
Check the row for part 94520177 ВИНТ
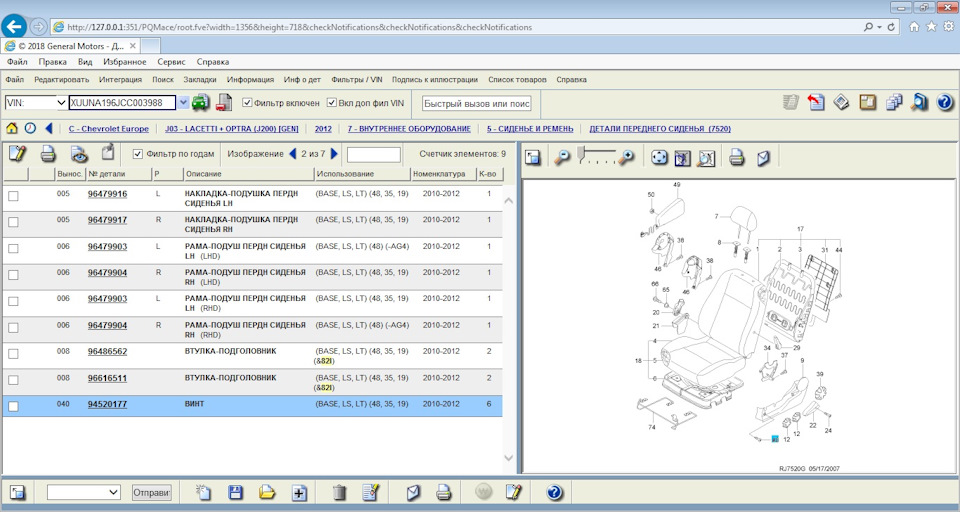(x=13, y=407)
